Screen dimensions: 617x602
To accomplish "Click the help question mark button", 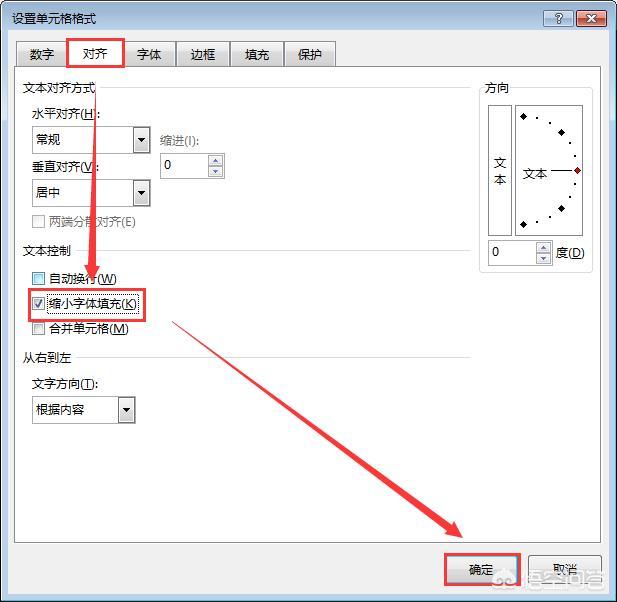I will click(x=558, y=18).
